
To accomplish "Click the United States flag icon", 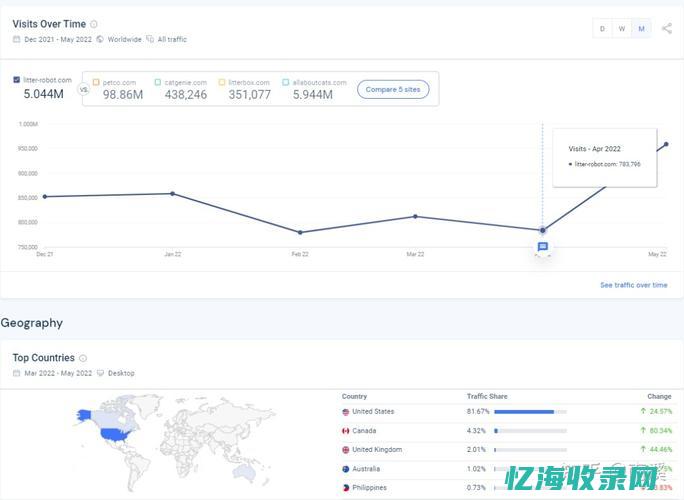I will [x=346, y=412].
